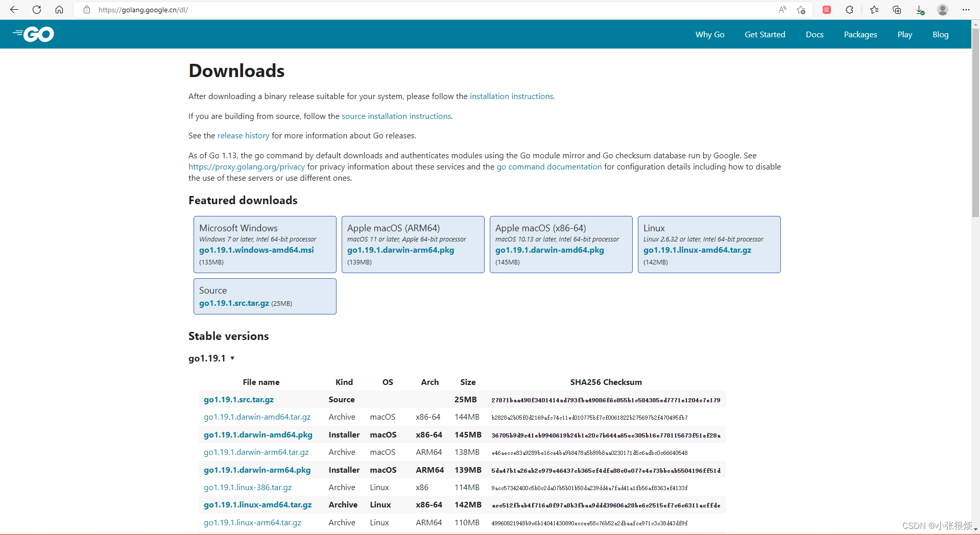980x535 pixels.
Task: Click the Go logo
Action: (33, 34)
